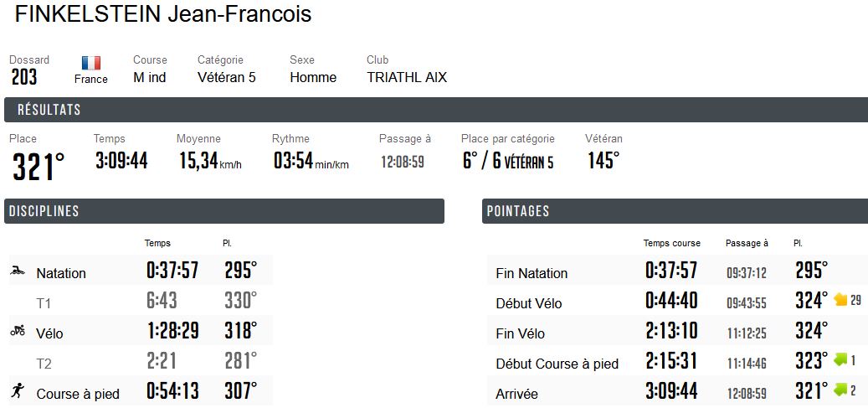Screen dimensions: 868x408
Task: Click the runner icon beside Course à pied
Action: [18, 390]
